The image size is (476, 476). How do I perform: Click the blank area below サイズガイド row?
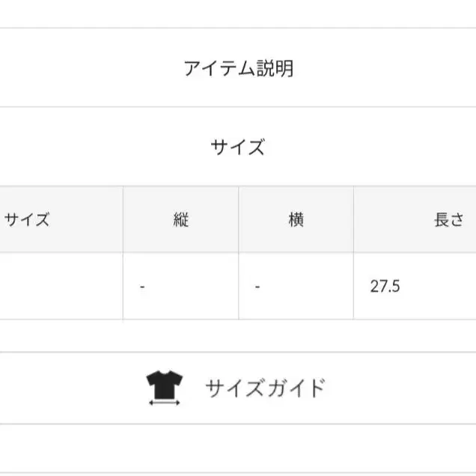pos(238,448)
